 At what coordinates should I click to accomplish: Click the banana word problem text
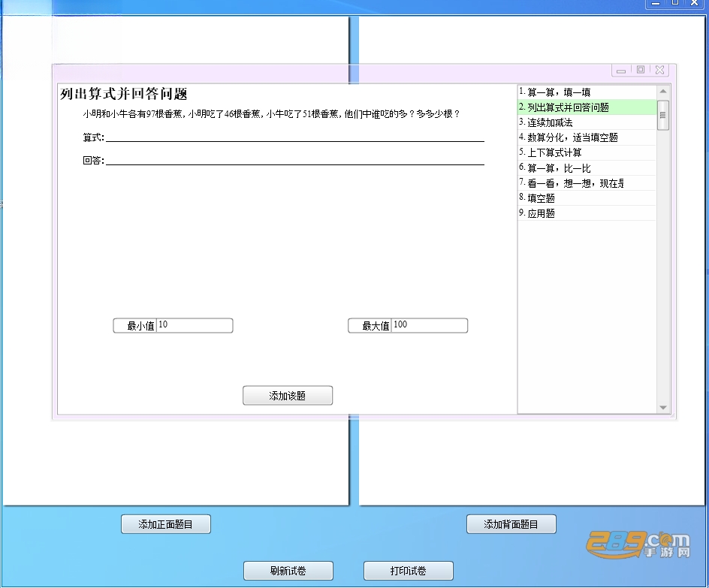point(271,114)
